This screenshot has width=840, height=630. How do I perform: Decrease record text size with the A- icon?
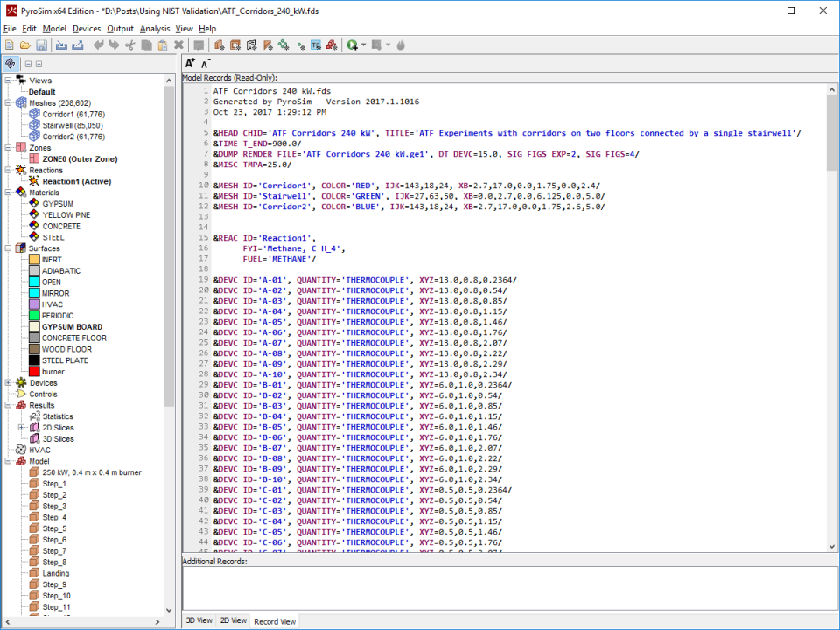pyautogui.click(x=204, y=64)
